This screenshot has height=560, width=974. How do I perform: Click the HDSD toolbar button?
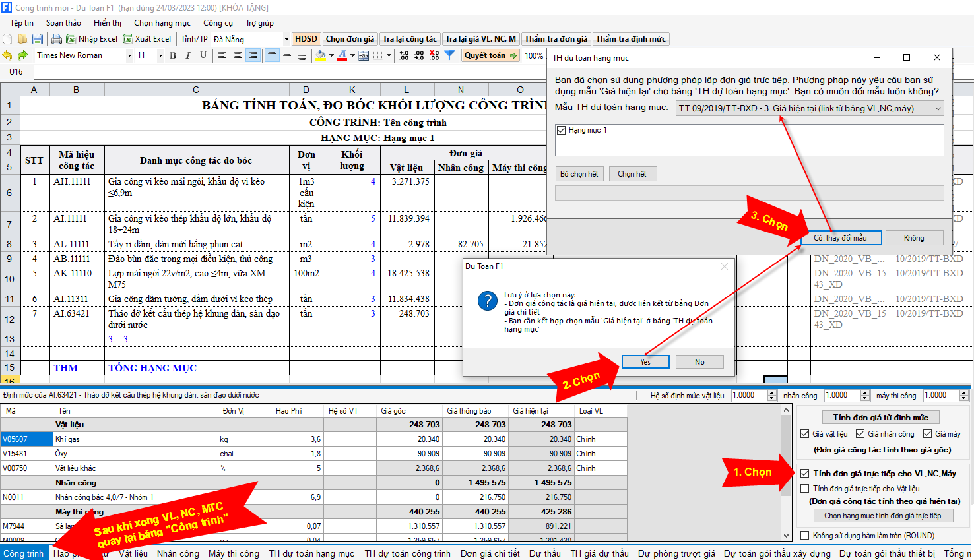tap(306, 39)
